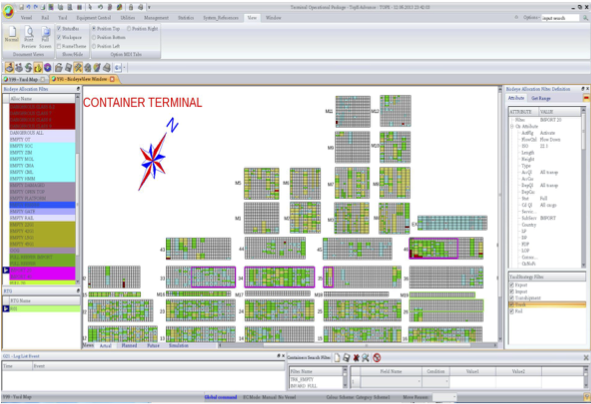Switch to the Planned view tab
Viewport: 591px width, 404px height.
click(x=129, y=345)
